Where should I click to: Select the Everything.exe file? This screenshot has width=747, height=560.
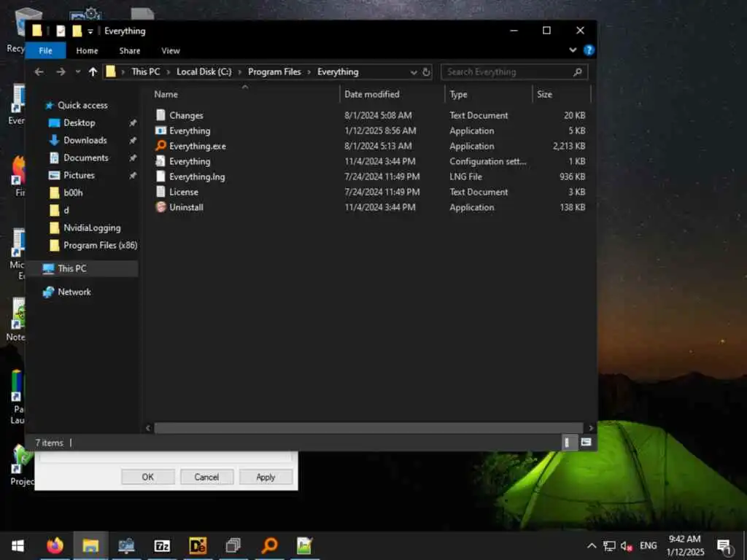pyautogui.click(x=197, y=146)
